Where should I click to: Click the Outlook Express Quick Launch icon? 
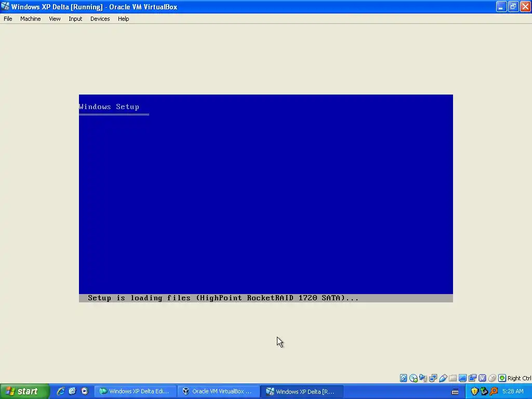click(73, 391)
